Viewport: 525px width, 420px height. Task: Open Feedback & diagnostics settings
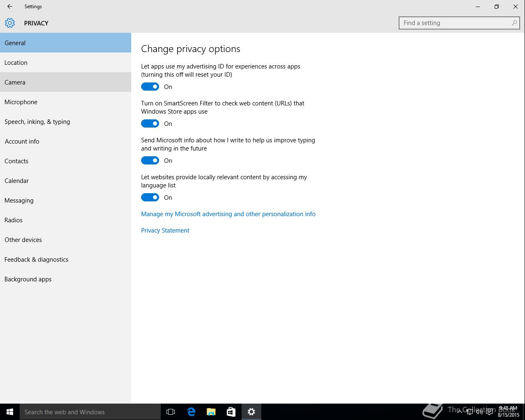click(x=66, y=259)
